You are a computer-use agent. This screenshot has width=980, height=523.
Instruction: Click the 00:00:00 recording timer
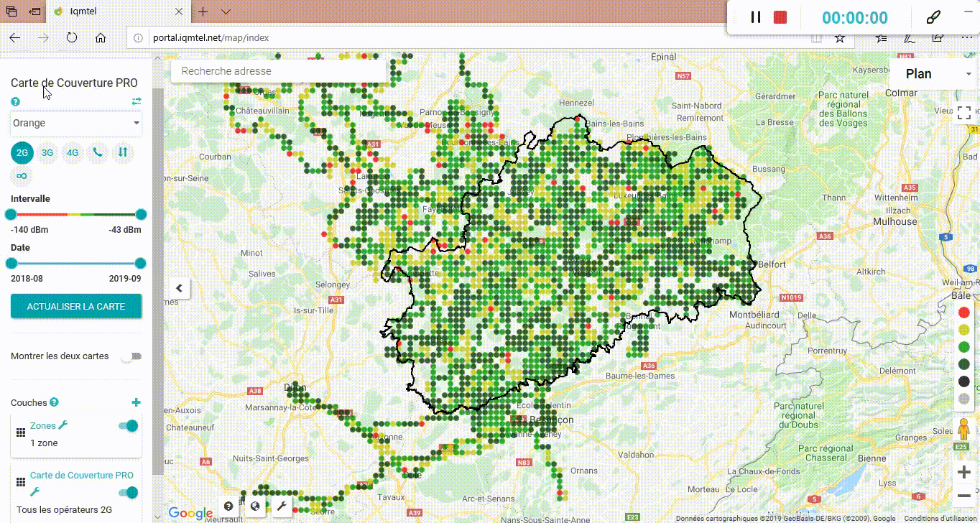coord(855,18)
